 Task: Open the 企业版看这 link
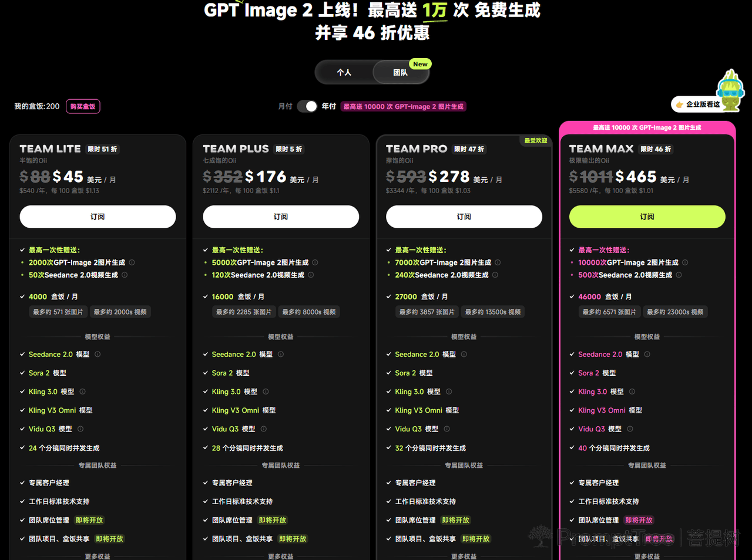click(697, 104)
